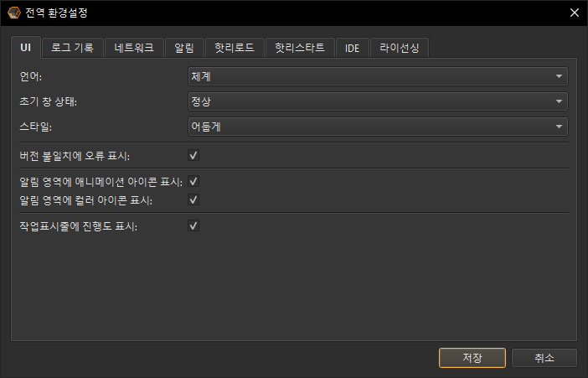
Task: Open the 스타일 dropdown showing 어둡게
Action: (378, 127)
